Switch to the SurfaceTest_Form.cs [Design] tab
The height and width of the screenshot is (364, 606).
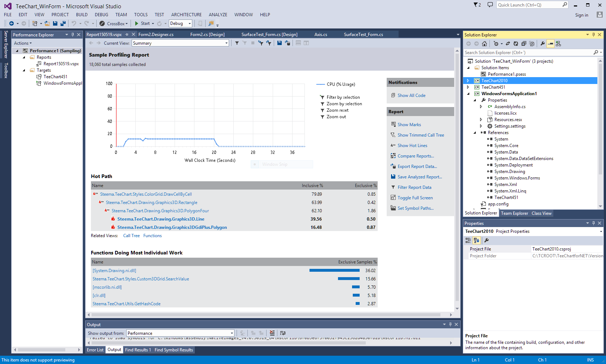[269, 35]
